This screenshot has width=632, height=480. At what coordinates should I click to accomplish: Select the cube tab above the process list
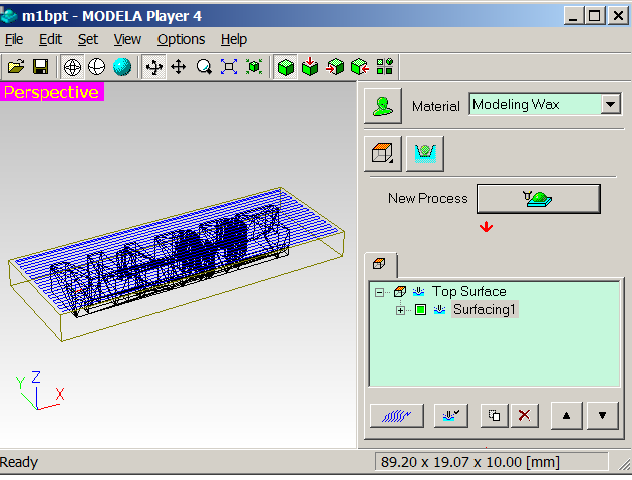380,264
